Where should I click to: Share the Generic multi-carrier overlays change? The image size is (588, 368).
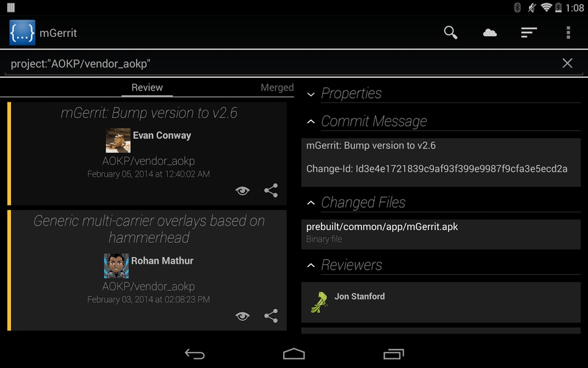[271, 316]
